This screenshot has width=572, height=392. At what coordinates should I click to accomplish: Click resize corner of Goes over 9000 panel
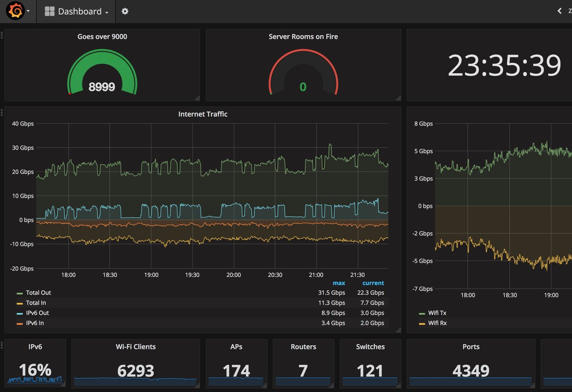click(197, 98)
